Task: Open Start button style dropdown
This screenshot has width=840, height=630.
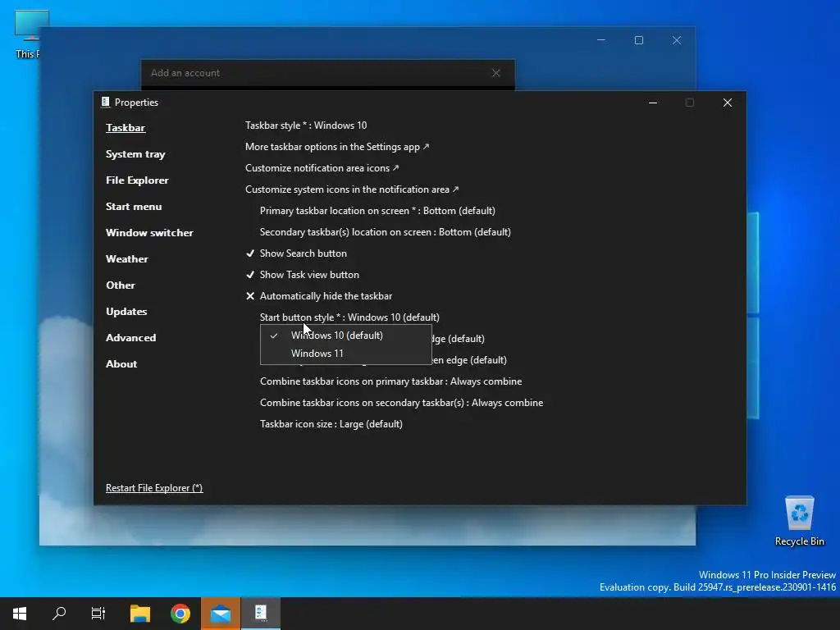Action: tap(349, 317)
